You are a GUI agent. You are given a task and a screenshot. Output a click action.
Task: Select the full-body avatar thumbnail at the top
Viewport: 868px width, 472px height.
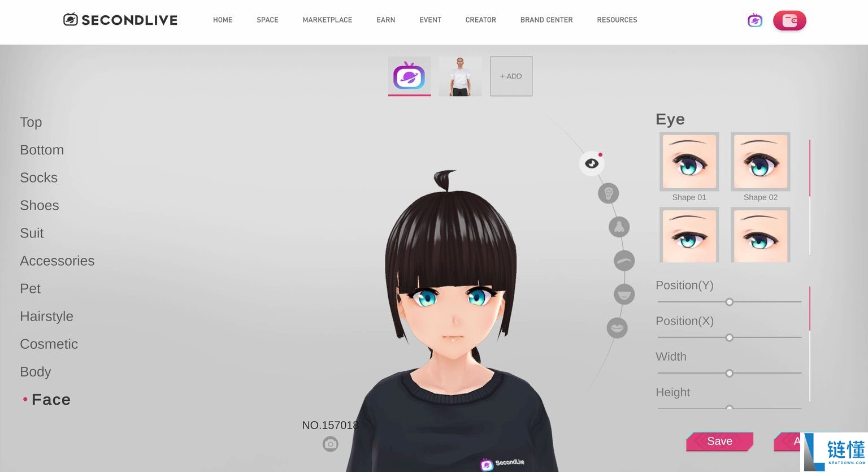point(460,76)
